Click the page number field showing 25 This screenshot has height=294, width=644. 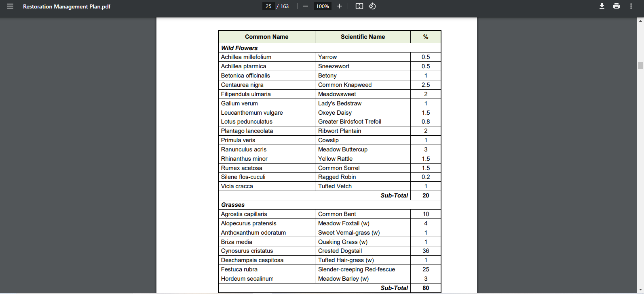268,6
